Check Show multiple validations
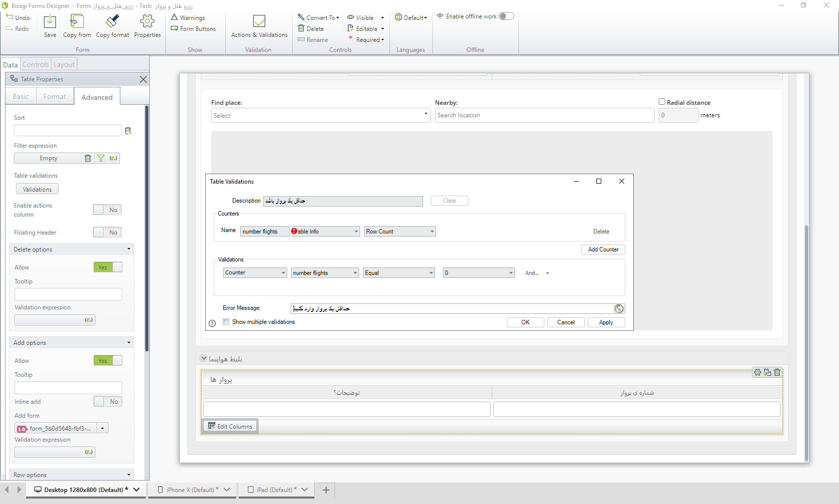Viewport: 839px width, 504px height. click(x=226, y=322)
